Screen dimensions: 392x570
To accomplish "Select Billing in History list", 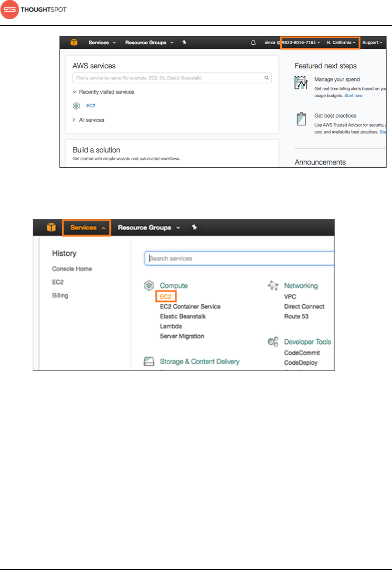I will tap(60, 295).
